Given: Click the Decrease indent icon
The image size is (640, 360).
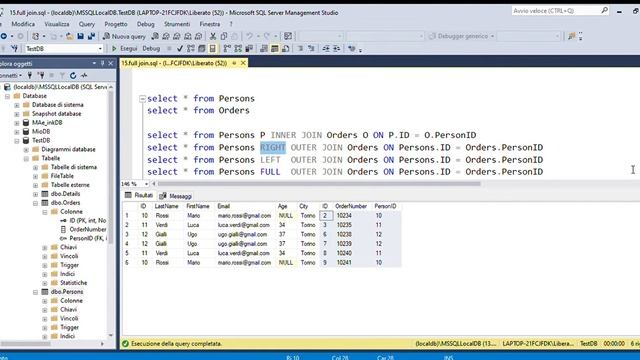Looking at the screenshot, I should pyautogui.click(x=326, y=49).
